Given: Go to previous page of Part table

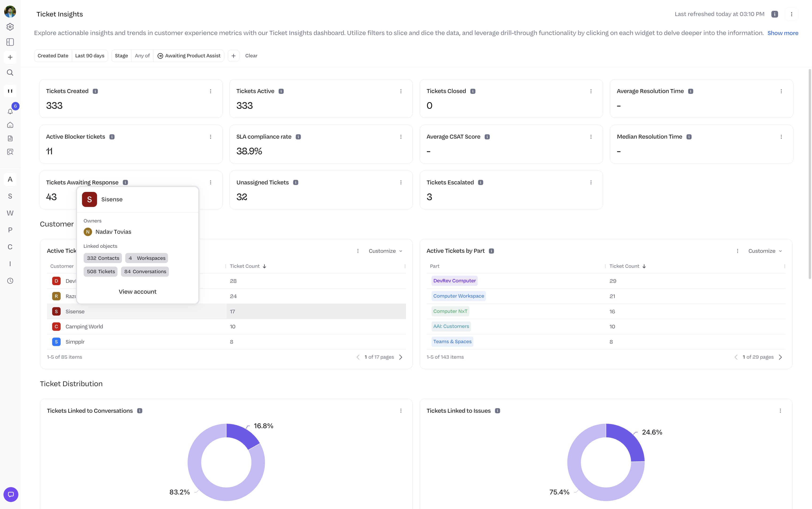Looking at the screenshot, I should (x=736, y=357).
